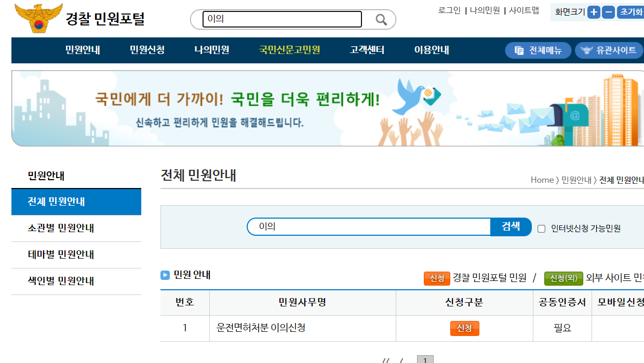
Task: Increase screen size with plus button
Action: coord(594,12)
